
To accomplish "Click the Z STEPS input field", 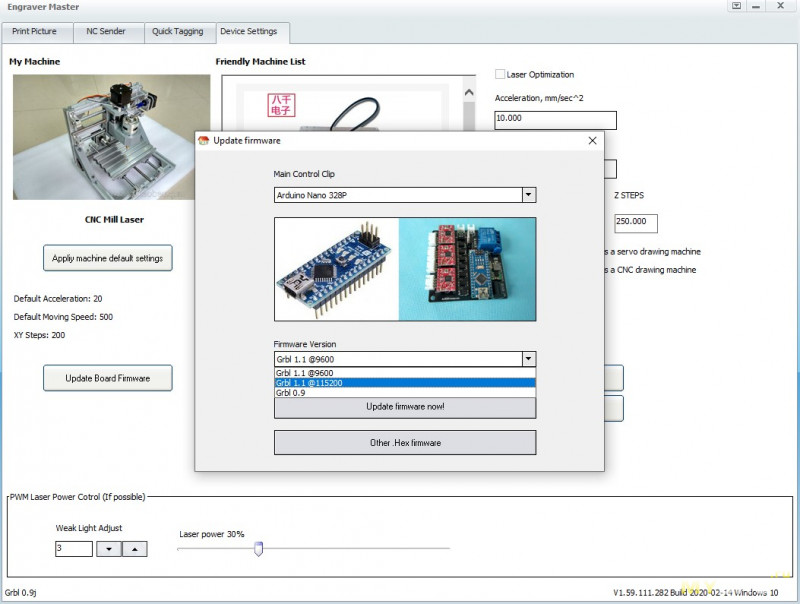I will (636, 223).
